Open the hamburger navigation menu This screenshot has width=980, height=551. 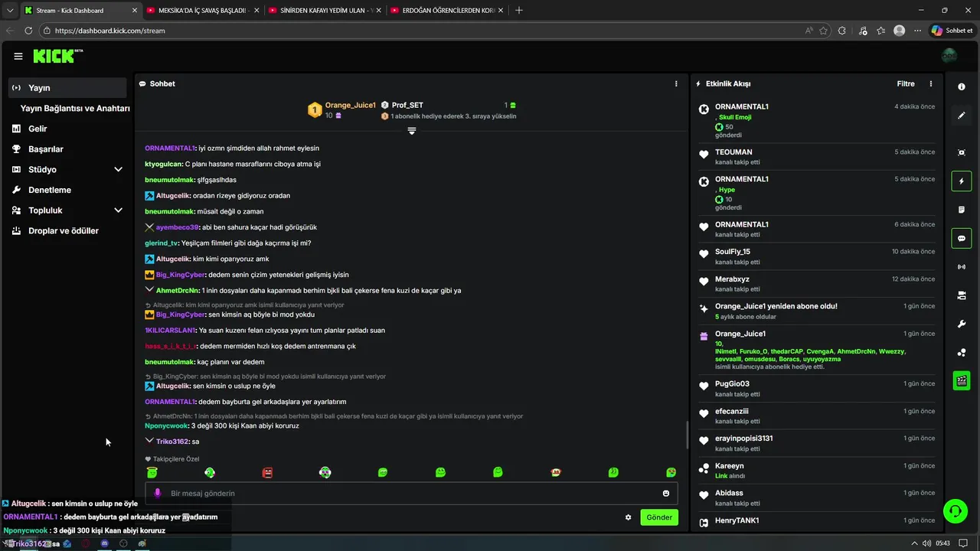[18, 56]
